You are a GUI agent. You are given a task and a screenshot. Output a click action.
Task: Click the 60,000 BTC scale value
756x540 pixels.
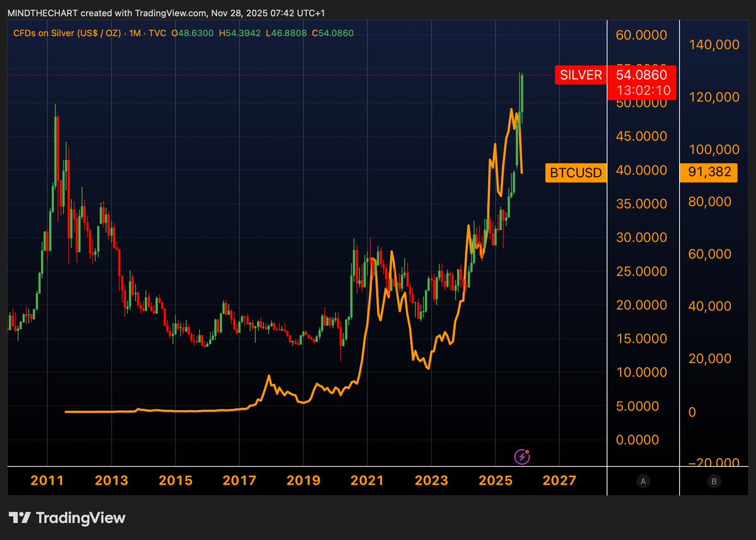(x=710, y=254)
